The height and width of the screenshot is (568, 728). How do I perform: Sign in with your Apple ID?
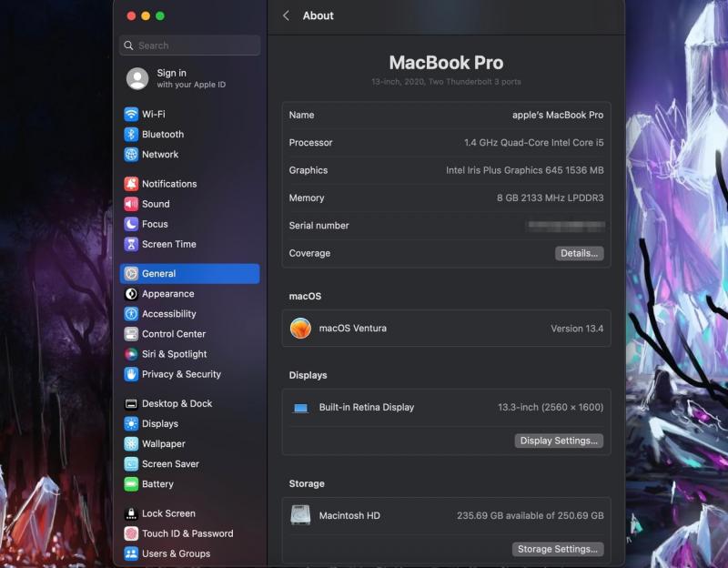tap(191, 78)
